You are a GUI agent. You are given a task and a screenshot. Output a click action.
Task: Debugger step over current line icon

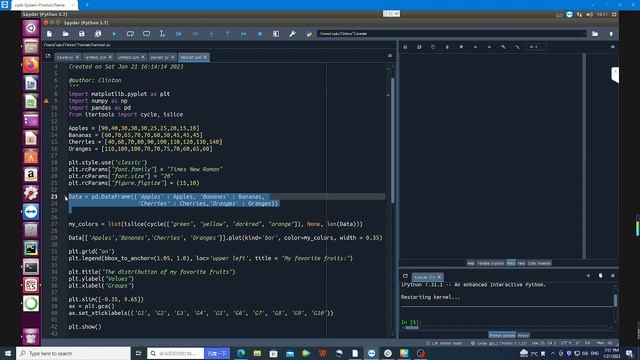195,34
